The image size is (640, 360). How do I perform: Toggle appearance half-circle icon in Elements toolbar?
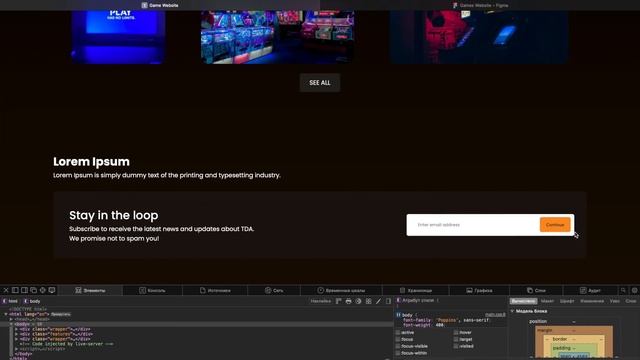pos(358,301)
